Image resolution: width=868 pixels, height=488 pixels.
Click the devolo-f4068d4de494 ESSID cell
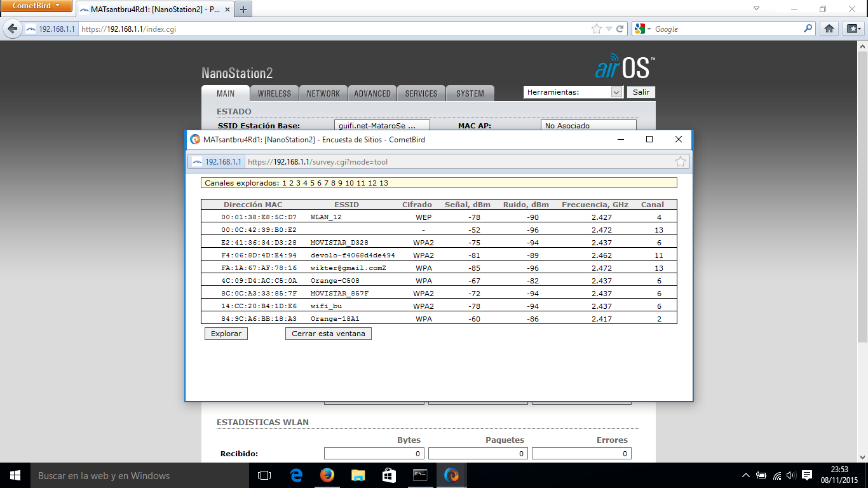(x=353, y=255)
